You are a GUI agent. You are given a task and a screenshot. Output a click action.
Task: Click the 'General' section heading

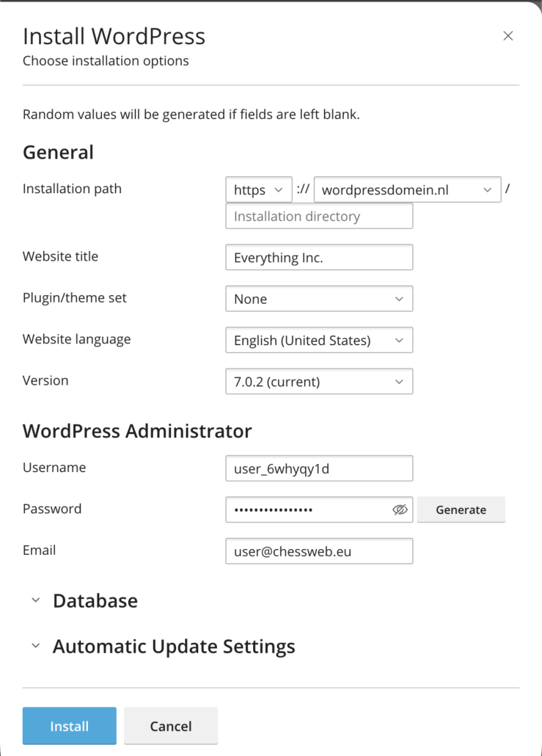click(x=58, y=153)
